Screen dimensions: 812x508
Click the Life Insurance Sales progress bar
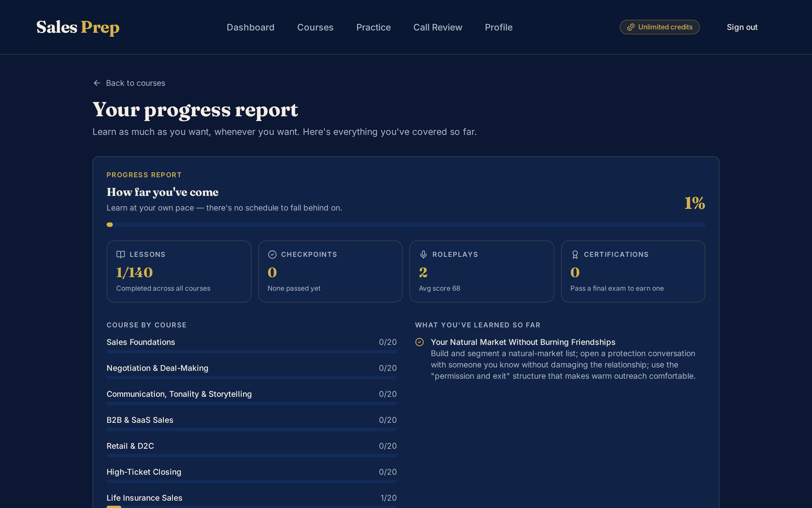(x=252, y=507)
